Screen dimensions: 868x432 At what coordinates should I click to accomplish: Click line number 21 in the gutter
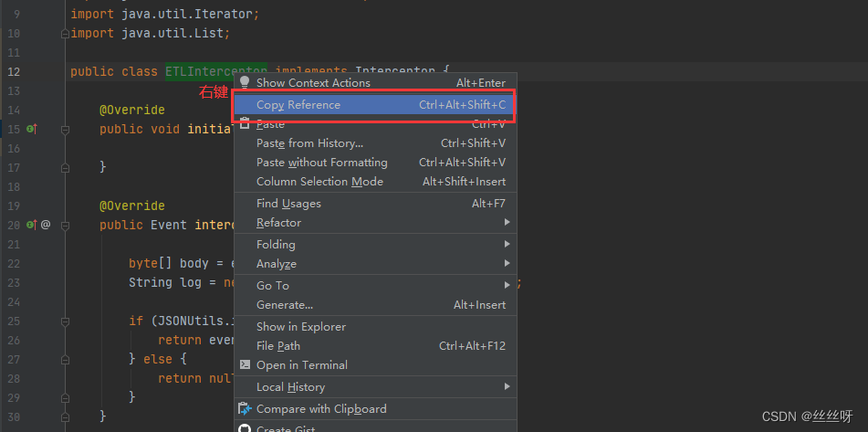coord(15,244)
